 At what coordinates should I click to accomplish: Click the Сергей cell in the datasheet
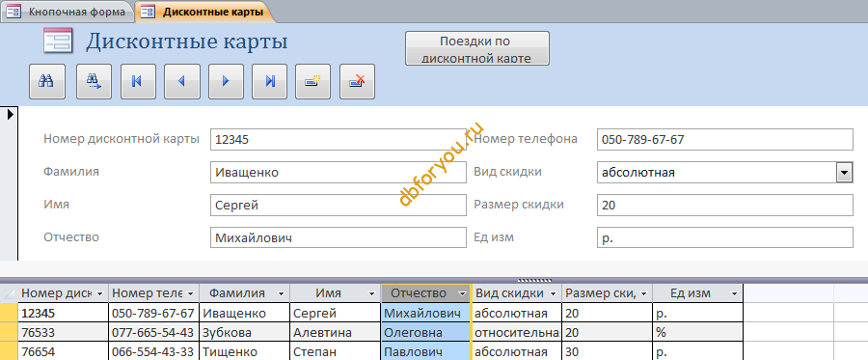(336, 313)
